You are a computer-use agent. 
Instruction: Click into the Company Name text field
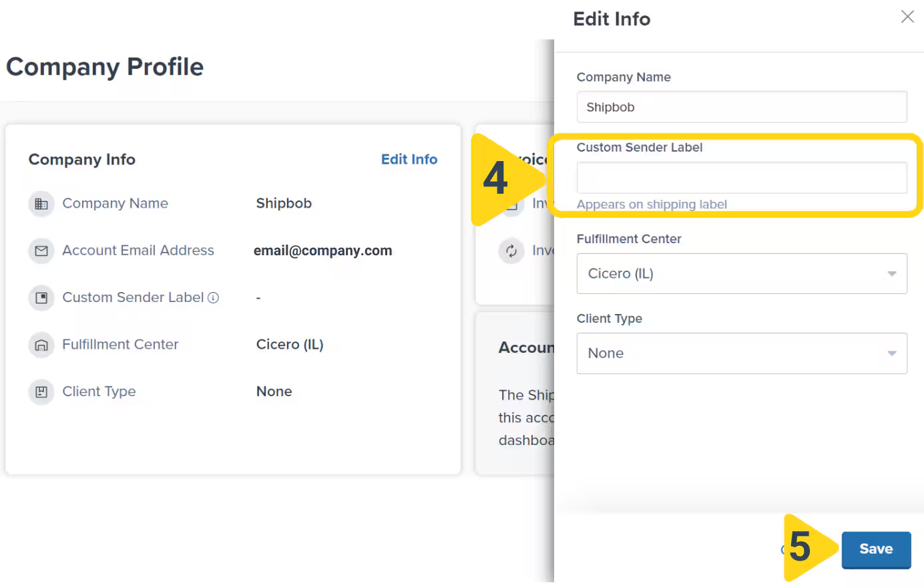(742, 107)
